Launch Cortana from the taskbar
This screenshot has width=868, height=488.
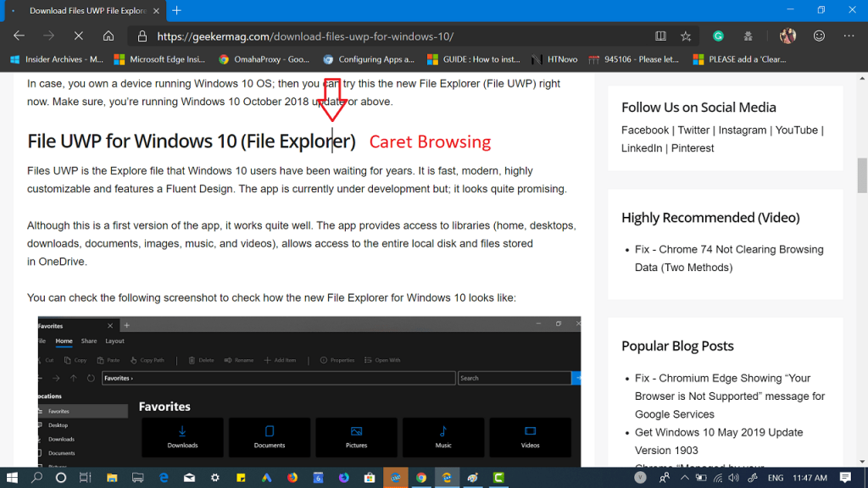click(x=61, y=478)
